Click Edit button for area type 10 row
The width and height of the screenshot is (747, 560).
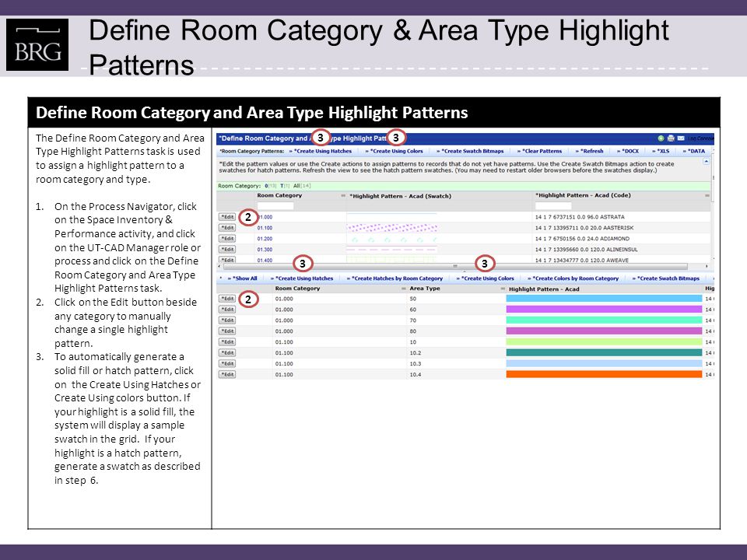pos(227,342)
